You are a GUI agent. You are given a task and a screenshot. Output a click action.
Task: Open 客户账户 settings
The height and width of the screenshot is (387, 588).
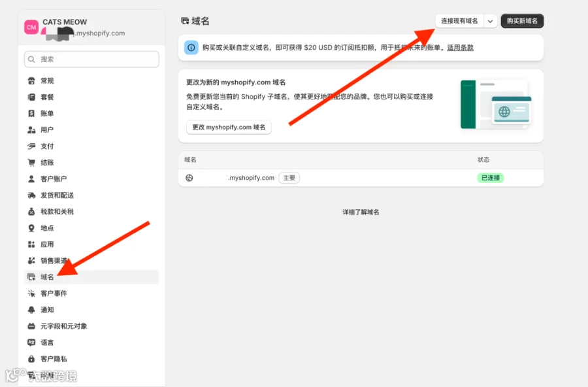[91, 179]
